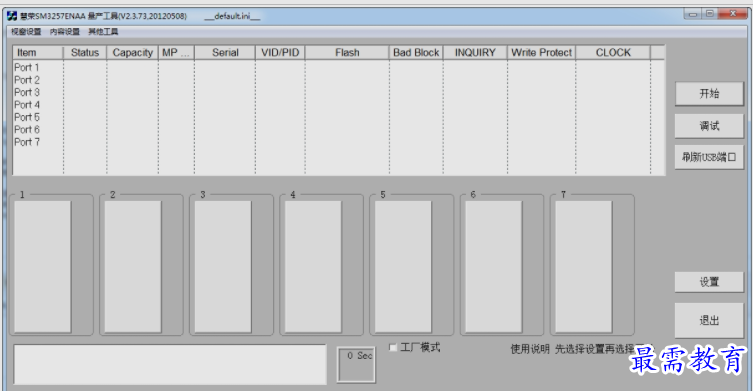Open the 内容设置 menu
The height and width of the screenshot is (391, 753).
point(65,32)
